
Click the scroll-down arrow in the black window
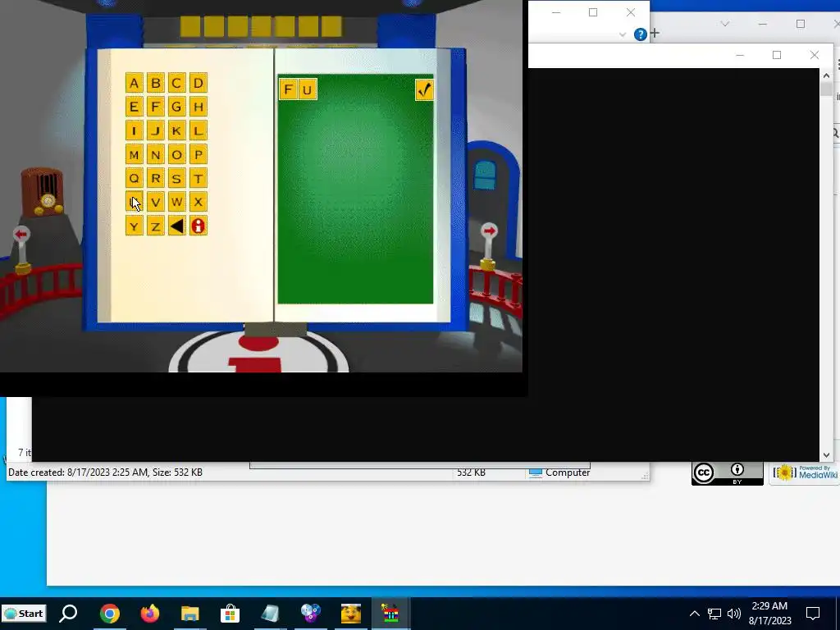(x=826, y=454)
